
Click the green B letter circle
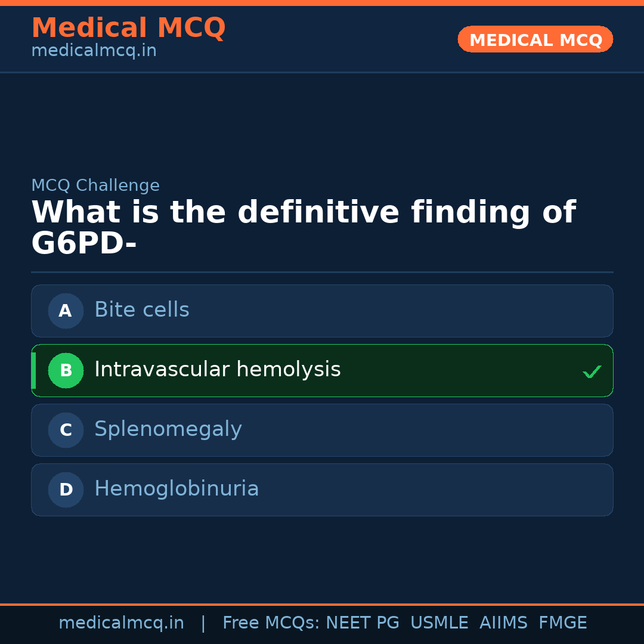(x=66, y=370)
